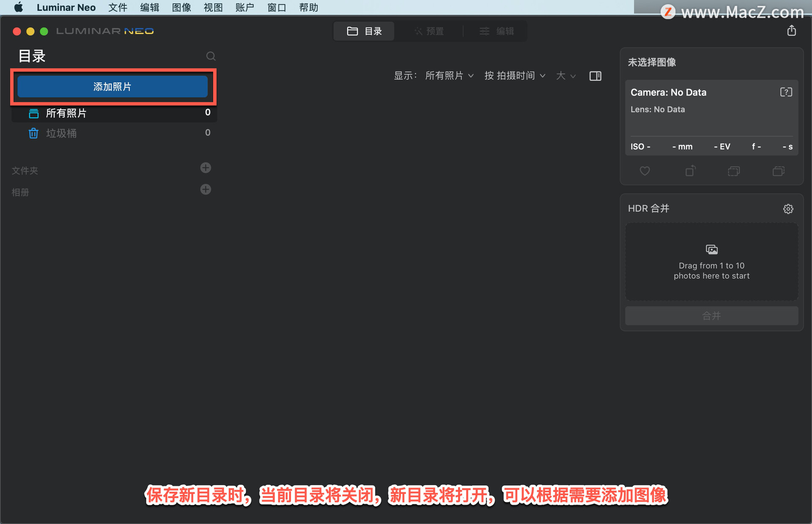Select 垃圾桶 in the sidebar
Screen dimensions: 812x524
click(114, 133)
